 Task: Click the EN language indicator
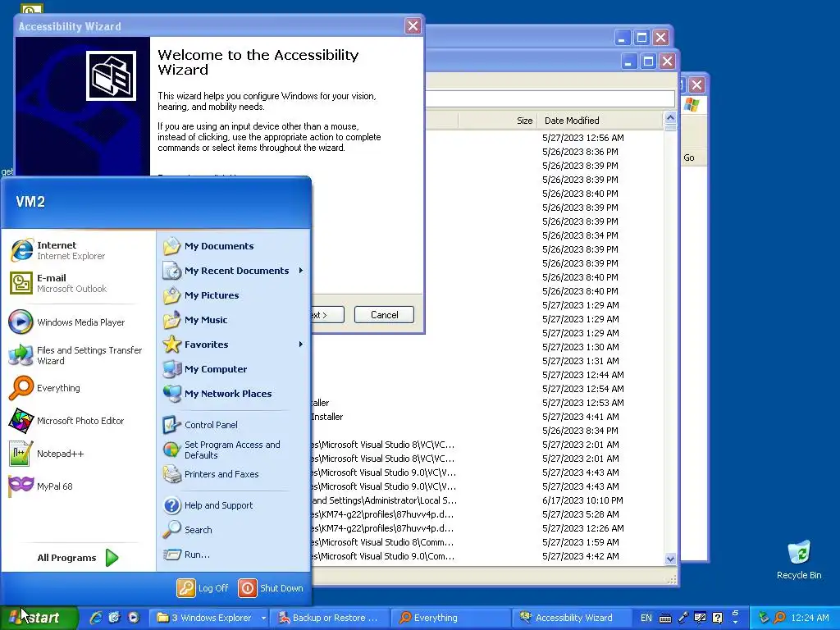click(x=646, y=618)
